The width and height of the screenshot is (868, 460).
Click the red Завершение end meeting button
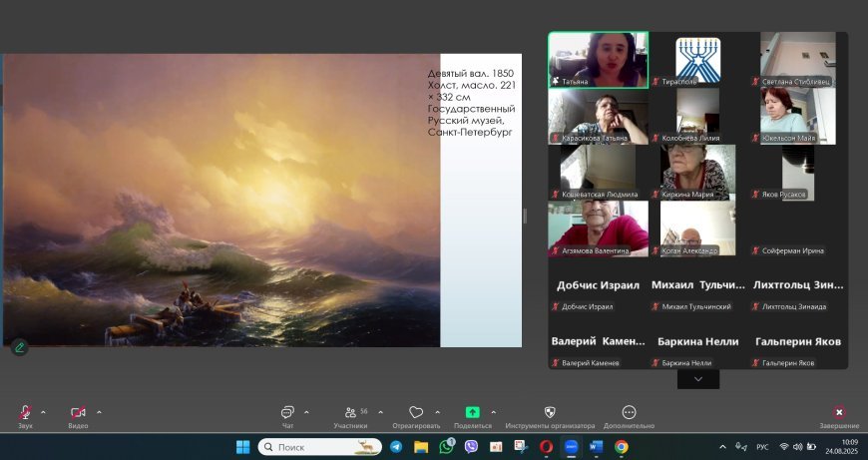click(839, 416)
